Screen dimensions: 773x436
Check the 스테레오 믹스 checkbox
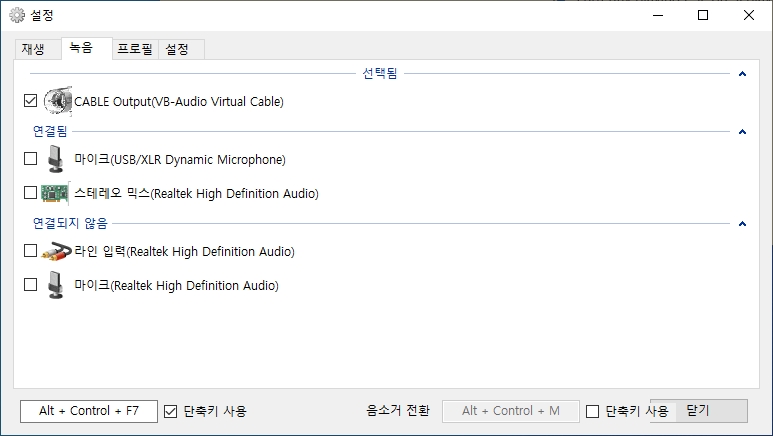point(31,192)
